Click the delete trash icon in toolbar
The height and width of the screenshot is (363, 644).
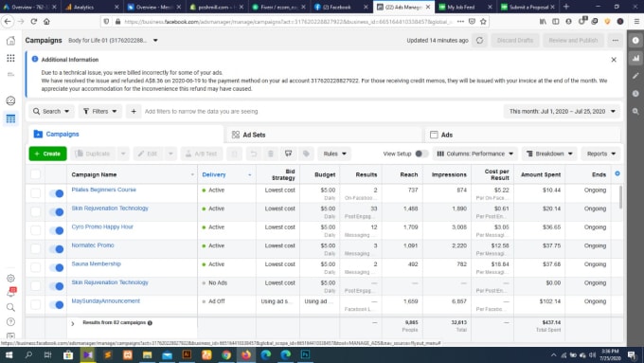pos(271,154)
